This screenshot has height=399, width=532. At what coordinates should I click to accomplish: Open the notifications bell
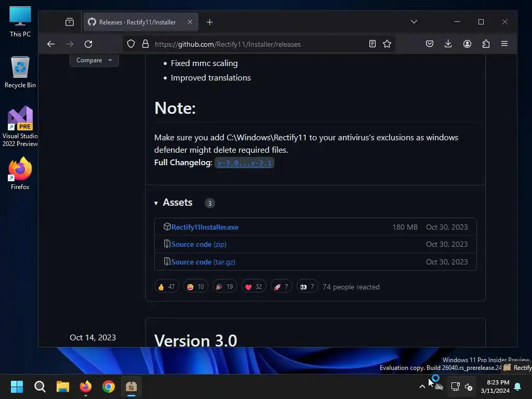tap(518, 387)
